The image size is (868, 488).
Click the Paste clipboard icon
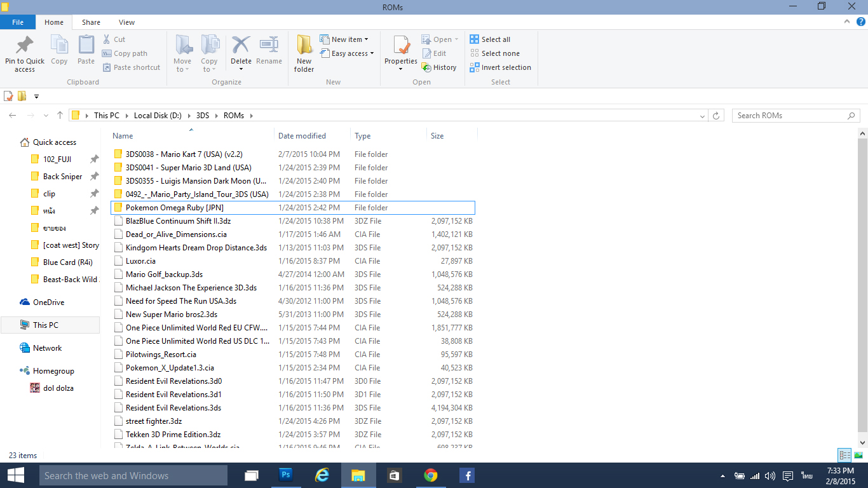click(x=86, y=45)
